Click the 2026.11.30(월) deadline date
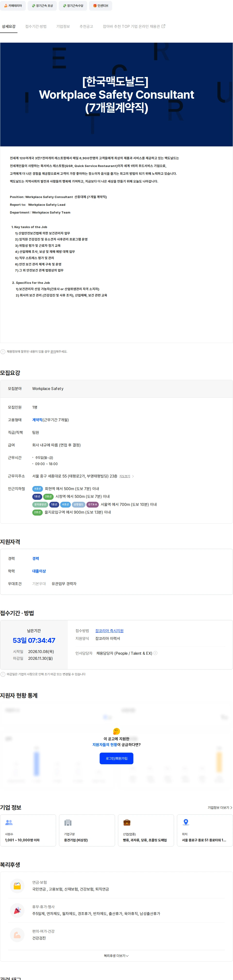This screenshot has height=980, width=233. pos(40,658)
